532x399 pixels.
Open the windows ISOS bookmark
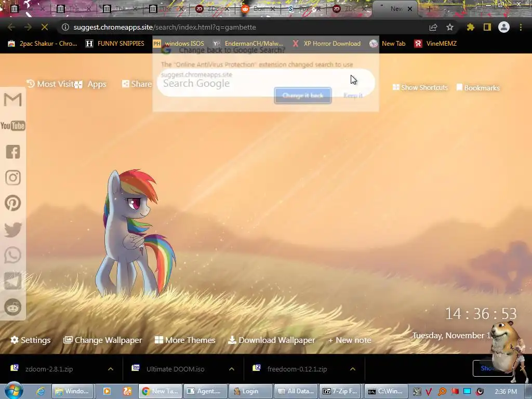(179, 44)
